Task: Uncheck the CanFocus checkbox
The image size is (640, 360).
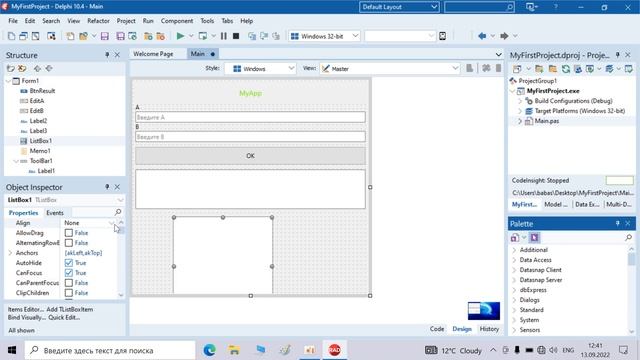Action: tap(69, 273)
